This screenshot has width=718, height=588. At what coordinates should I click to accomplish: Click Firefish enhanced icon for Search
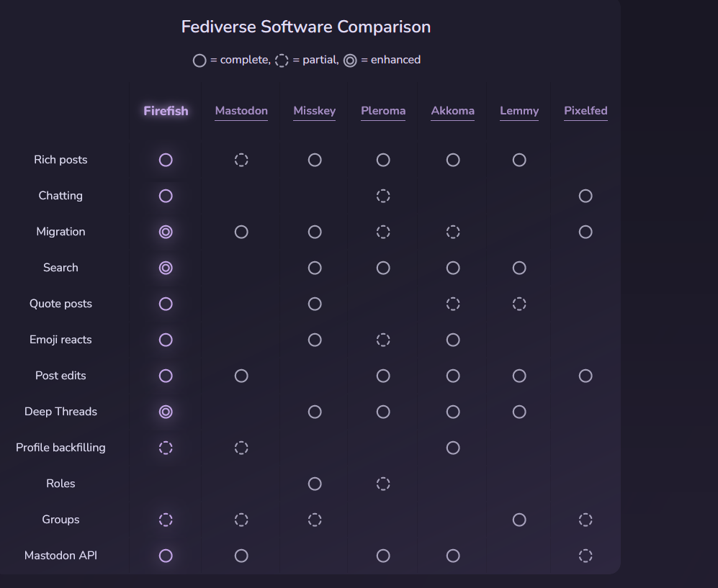166,268
